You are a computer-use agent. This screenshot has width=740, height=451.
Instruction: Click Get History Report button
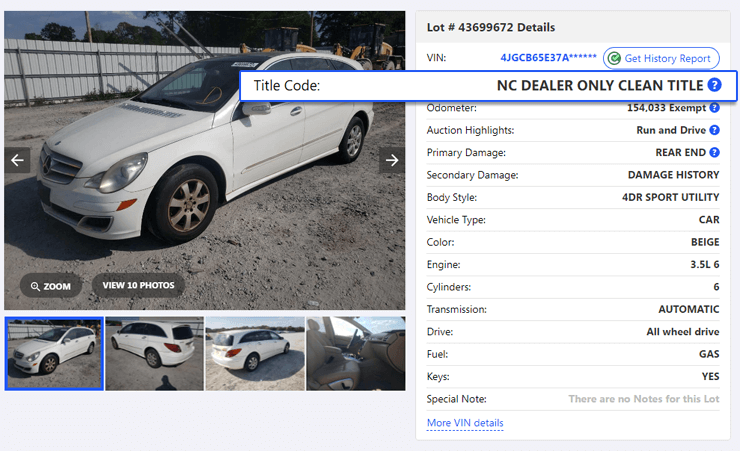[x=661, y=58]
